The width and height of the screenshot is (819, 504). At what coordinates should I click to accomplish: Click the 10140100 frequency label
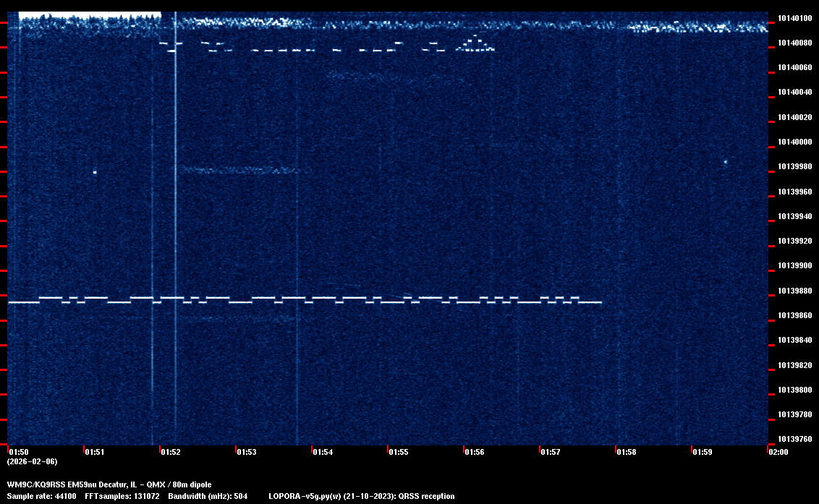click(x=794, y=18)
